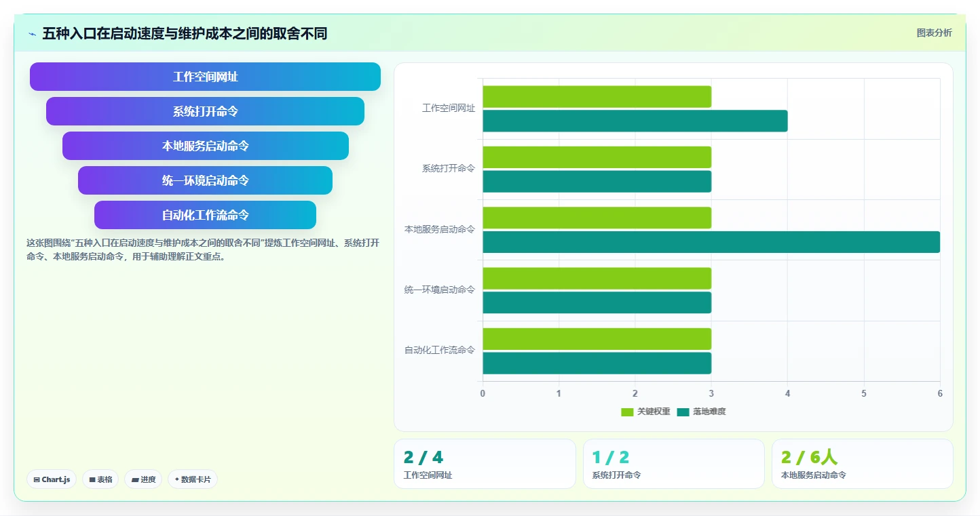980x516 pixels.
Task: Select the 系统打开命令 funnel bar
Action: click(205, 111)
